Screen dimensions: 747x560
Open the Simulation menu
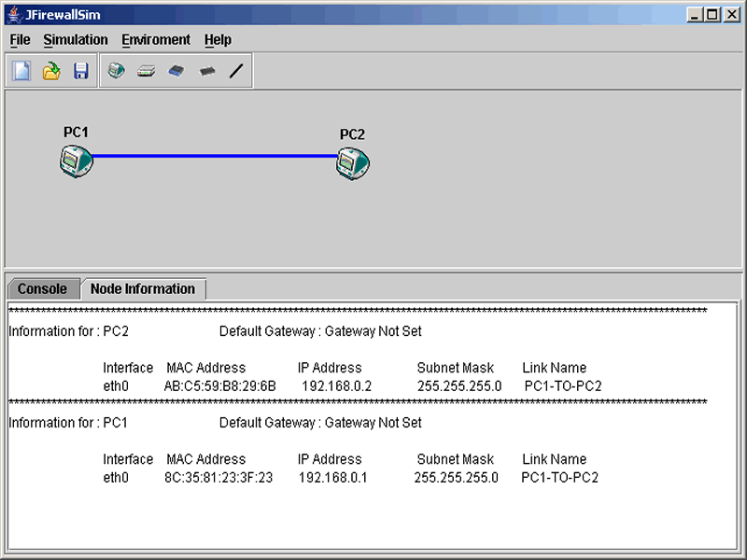(x=76, y=40)
